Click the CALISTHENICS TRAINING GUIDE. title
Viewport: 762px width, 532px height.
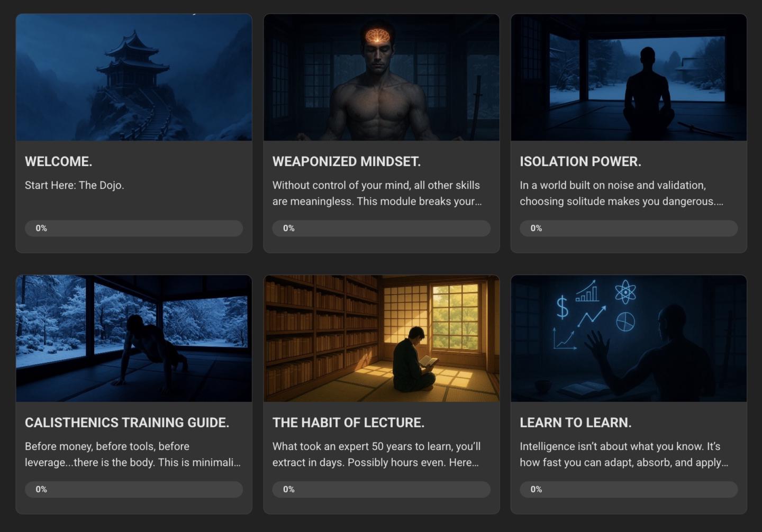click(x=127, y=423)
